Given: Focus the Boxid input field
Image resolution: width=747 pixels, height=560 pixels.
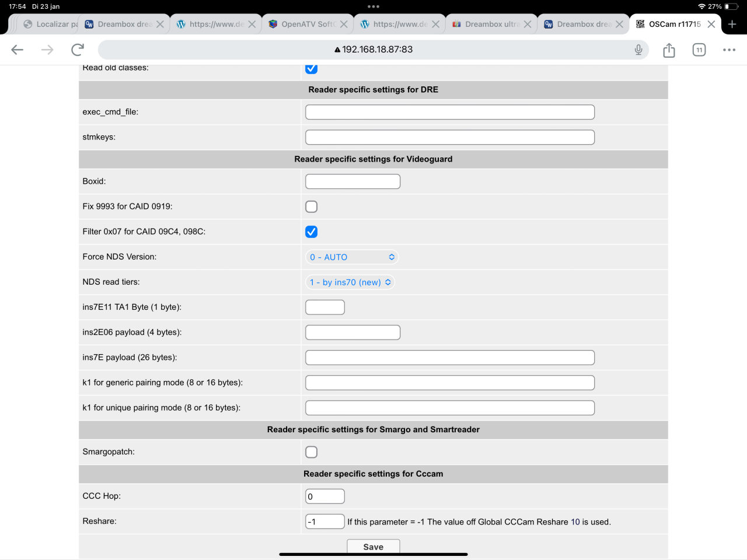Looking at the screenshot, I should (352, 181).
